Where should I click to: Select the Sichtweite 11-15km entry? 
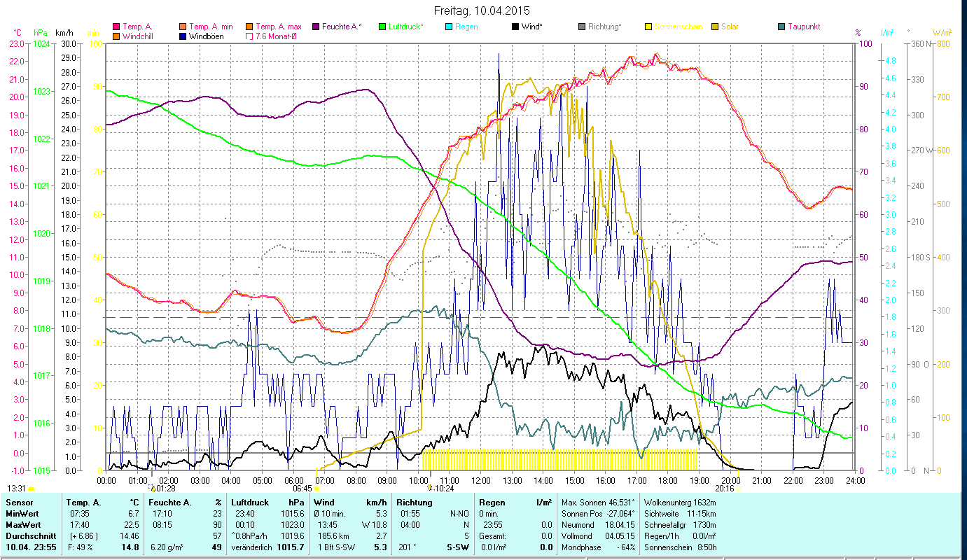tap(680, 514)
